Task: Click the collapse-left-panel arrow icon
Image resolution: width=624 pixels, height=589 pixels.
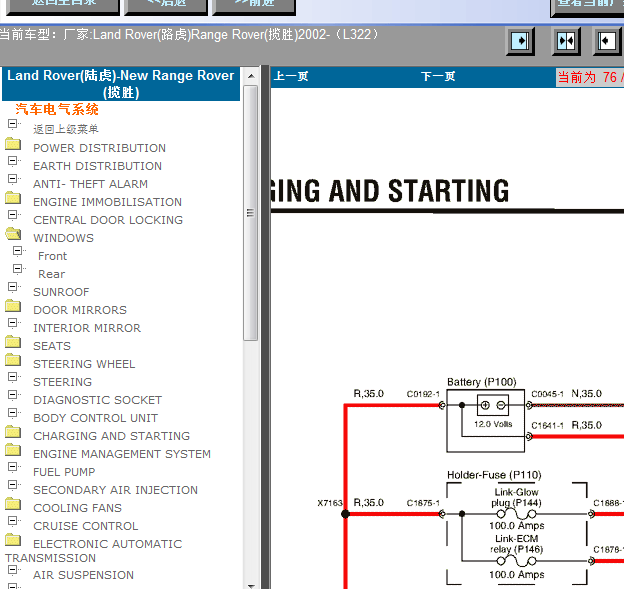Action: (x=607, y=41)
